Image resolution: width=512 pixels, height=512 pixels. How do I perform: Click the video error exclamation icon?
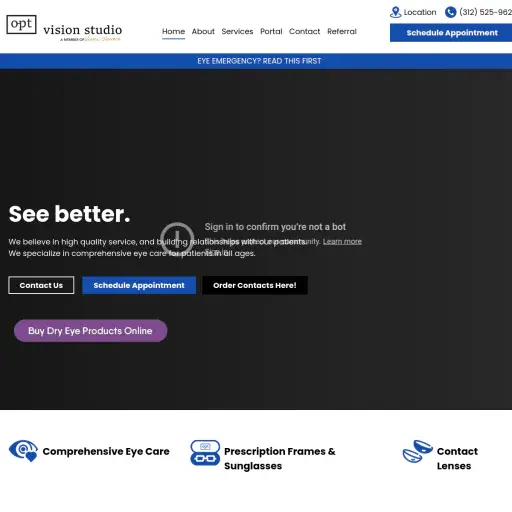177,238
